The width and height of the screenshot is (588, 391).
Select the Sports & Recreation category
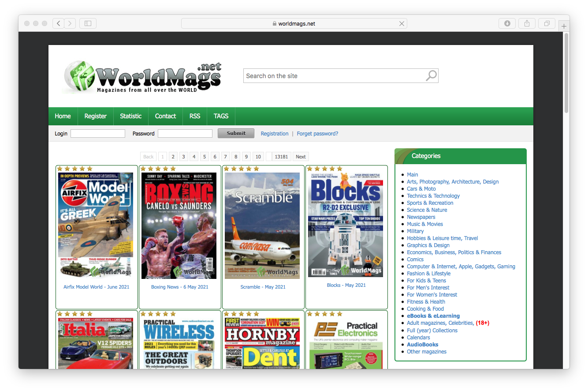(430, 203)
